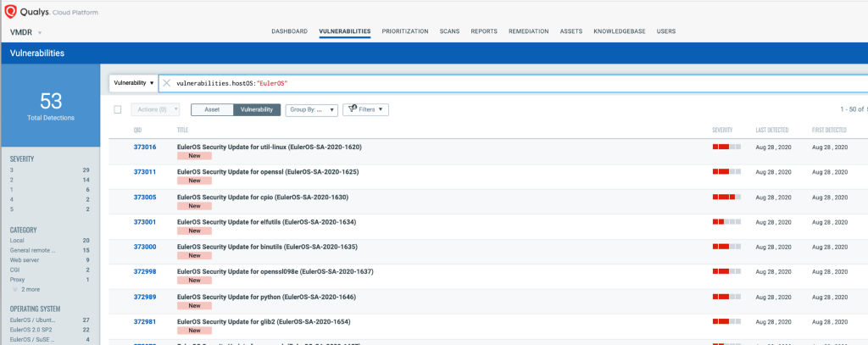Open QID 373005 details
Viewport: 868px width, 345px height.
tap(144, 198)
